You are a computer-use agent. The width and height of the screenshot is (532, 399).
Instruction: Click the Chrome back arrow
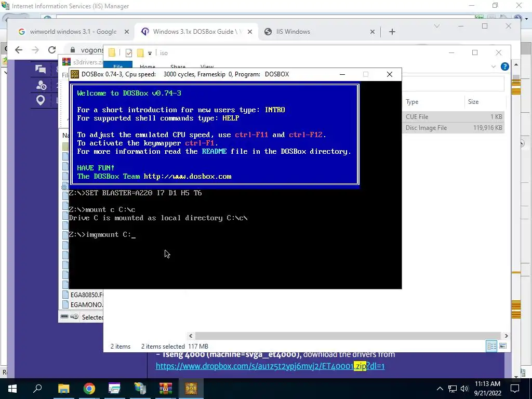click(19, 50)
